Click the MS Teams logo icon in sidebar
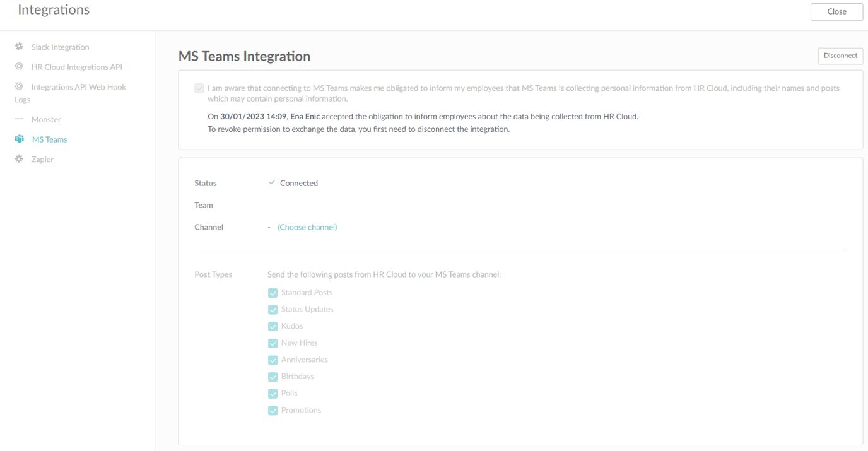This screenshot has height=451, width=868. (x=19, y=139)
